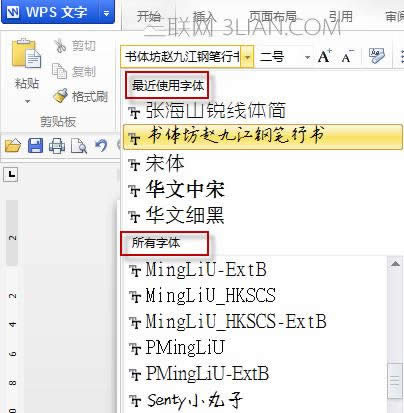
Task: Click the Print icon
Action: tap(57, 146)
